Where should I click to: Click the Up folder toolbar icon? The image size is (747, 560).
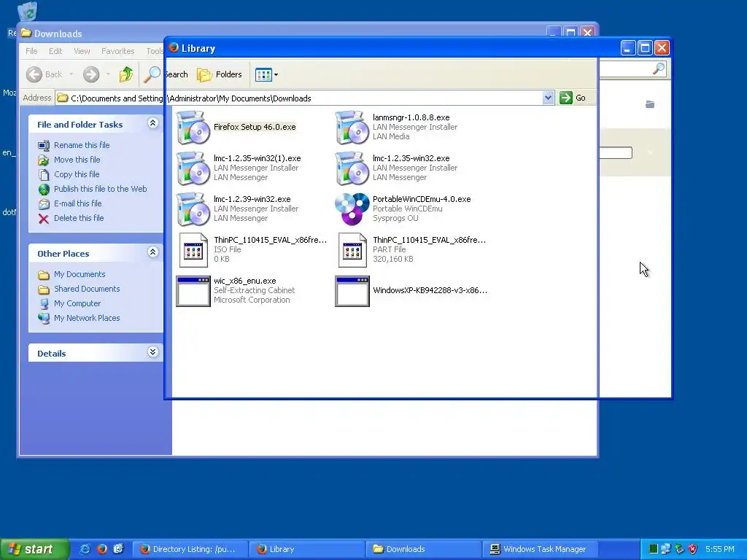pyautogui.click(x=126, y=74)
